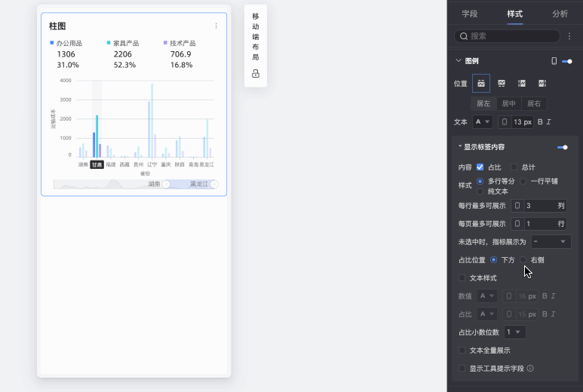The height and width of the screenshot is (392, 583).
Task: Set legend position to top
Action: click(x=481, y=83)
